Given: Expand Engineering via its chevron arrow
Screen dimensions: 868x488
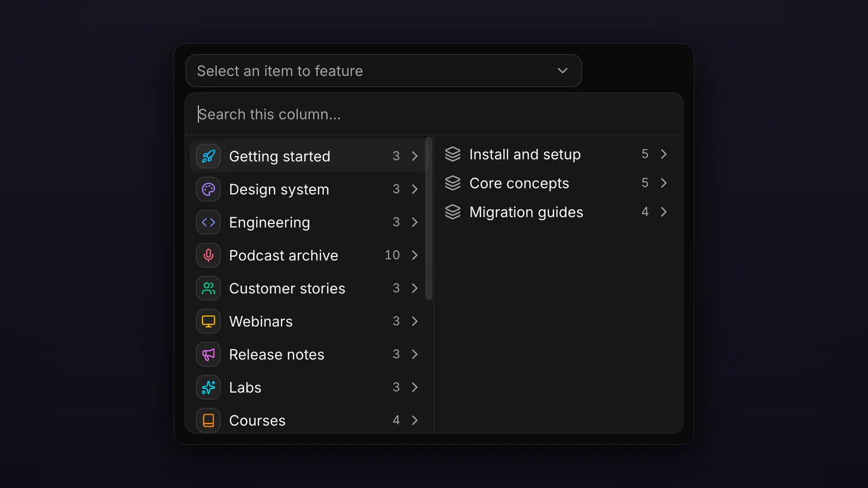Looking at the screenshot, I should (414, 222).
